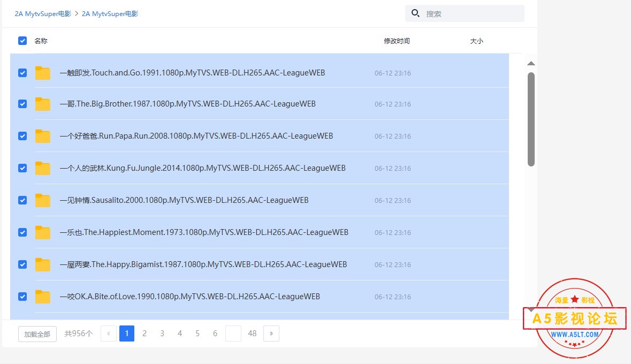The image size is (631, 364).
Task: Open 一触即发.Touch.and.Go.1991 folder name
Action: click(192, 73)
